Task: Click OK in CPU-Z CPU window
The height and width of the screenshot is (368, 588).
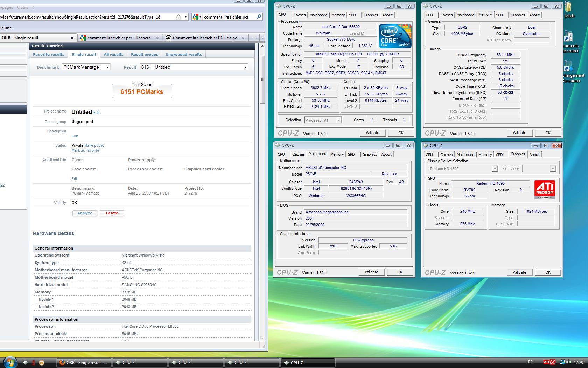Action: [401, 133]
